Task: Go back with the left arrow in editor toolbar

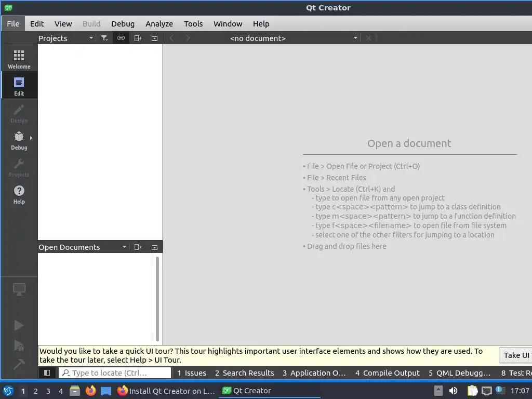Action: (171, 38)
